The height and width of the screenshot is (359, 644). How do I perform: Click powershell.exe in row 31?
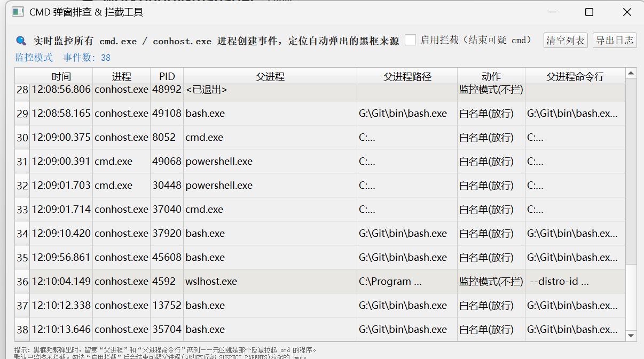point(270,161)
